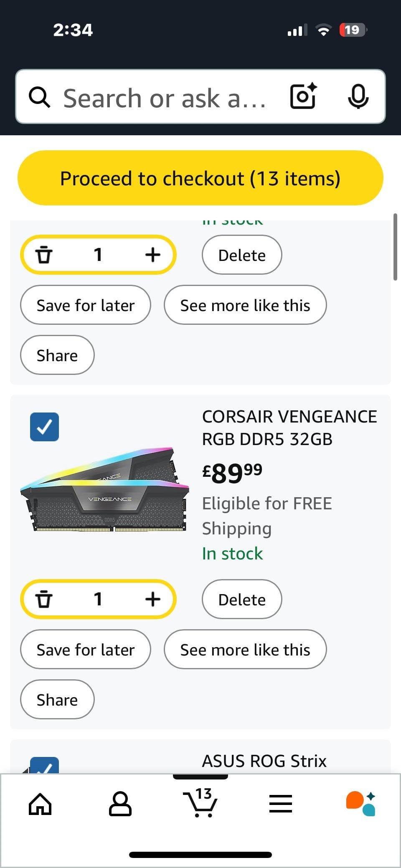Tap the microphone voice search icon
This screenshot has height=868, width=401.
click(x=358, y=96)
